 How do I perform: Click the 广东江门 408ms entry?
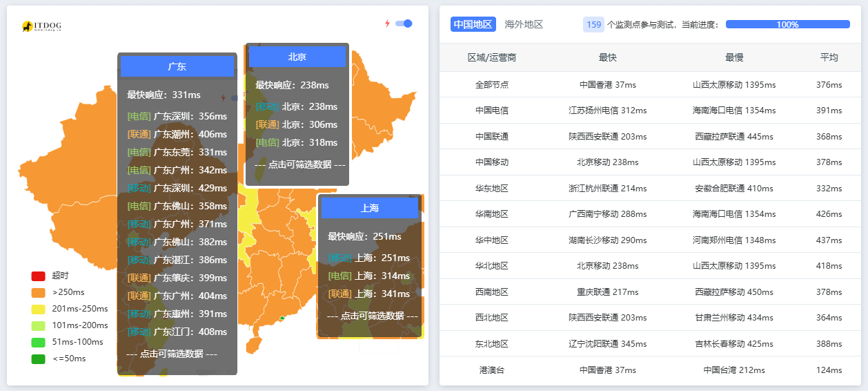(x=177, y=332)
